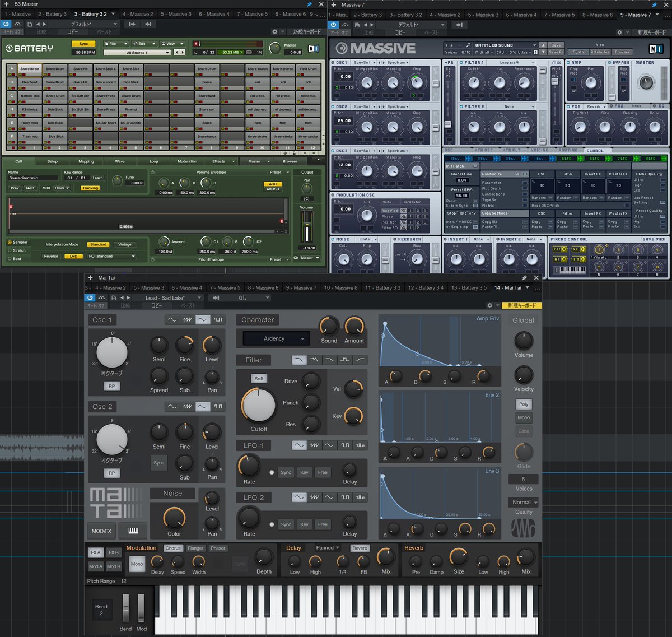Viewport: 672px width, 637px height.
Task: Select sine waveform for Mai Tai Osc 1
Action: 172,319
